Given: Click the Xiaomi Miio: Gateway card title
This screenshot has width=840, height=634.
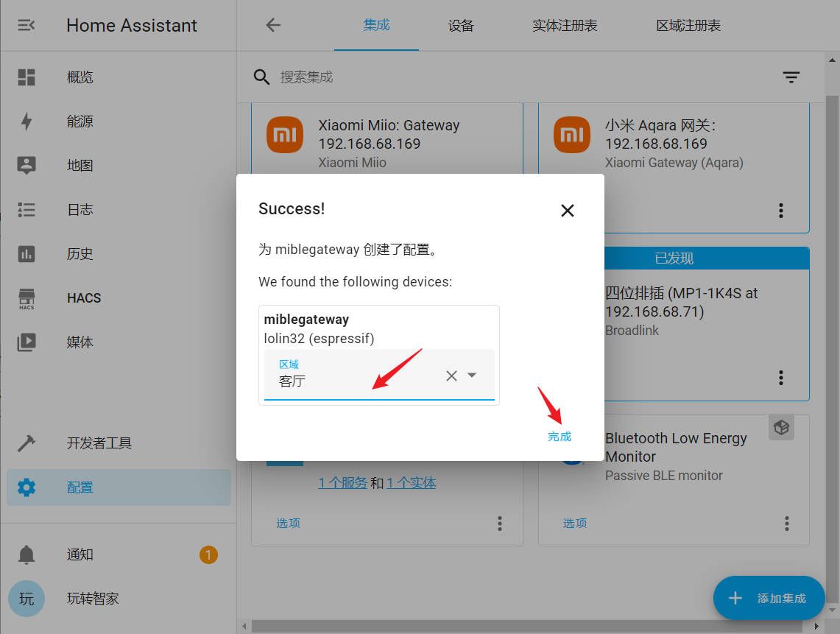Looking at the screenshot, I should pyautogui.click(x=389, y=135).
